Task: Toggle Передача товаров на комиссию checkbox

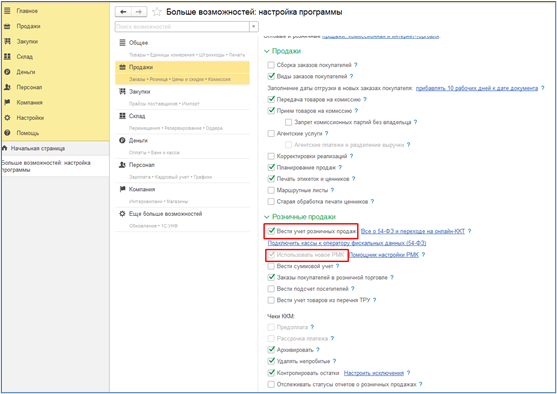Action: (x=271, y=99)
